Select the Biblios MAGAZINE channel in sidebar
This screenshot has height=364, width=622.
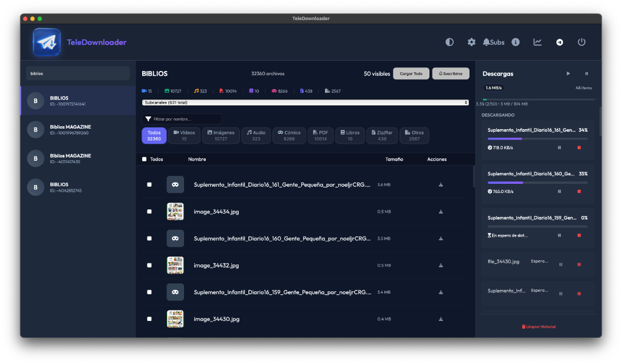coord(78,130)
